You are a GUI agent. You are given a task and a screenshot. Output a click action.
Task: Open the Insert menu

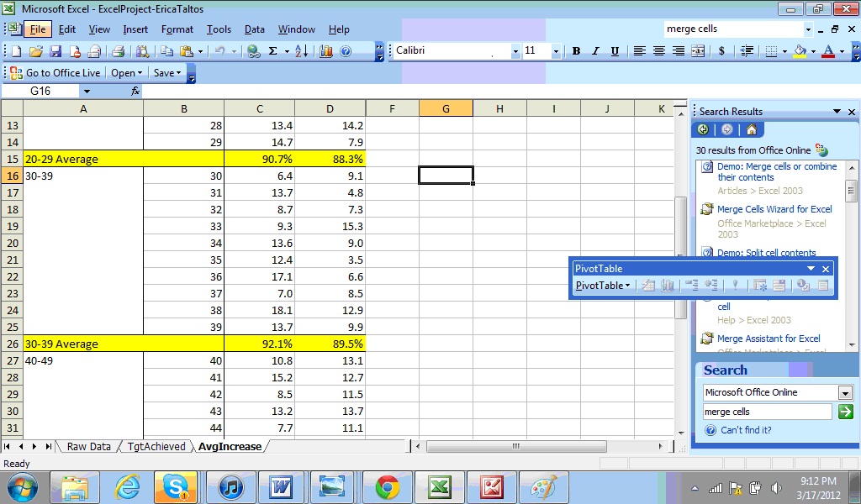(x=135, y=29)
